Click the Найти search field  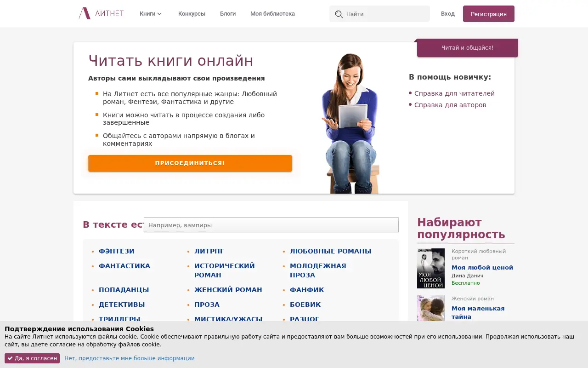[x=379, y=14]
